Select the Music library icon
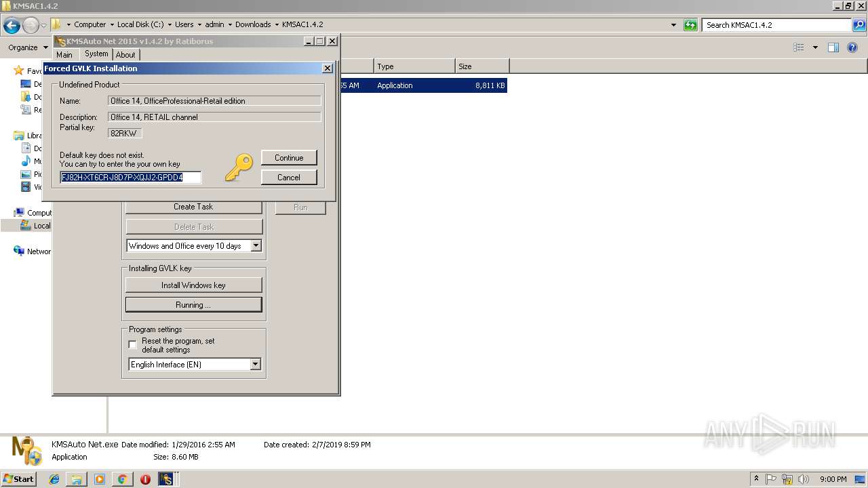 [x=26, y=161]
